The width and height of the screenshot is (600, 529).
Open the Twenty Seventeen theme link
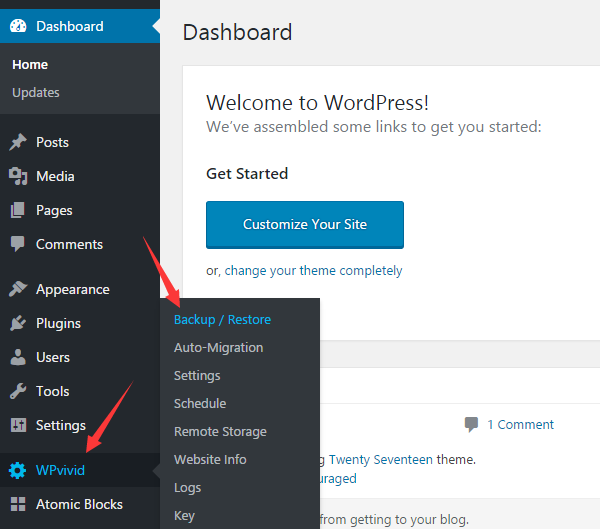380,459
